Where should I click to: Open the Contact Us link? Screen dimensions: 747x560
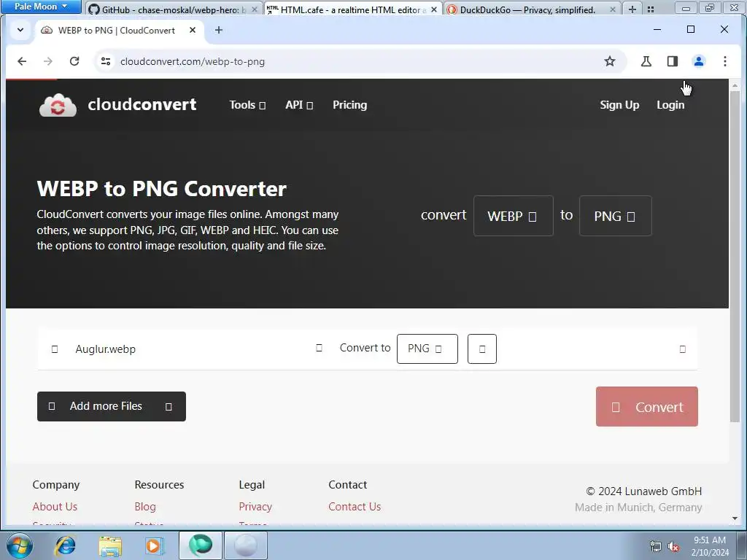point(355,507)
